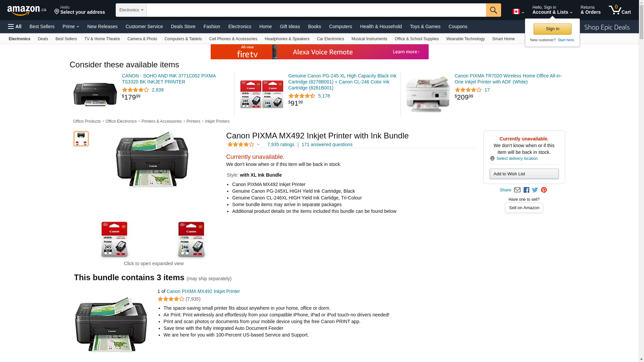This screenshot has height=362, width=644.
Task: Expand the star ratings breakdown arrow
Action: pos(258,145)
